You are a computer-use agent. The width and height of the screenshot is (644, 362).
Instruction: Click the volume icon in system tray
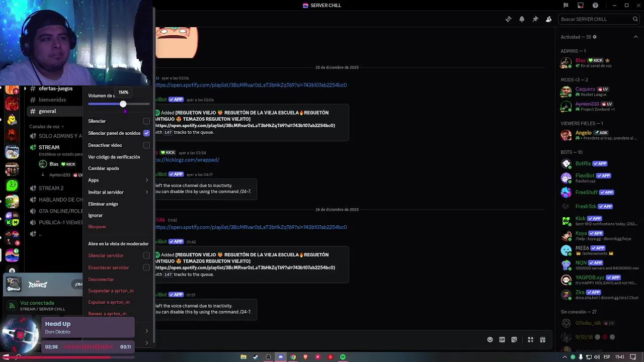597,357
